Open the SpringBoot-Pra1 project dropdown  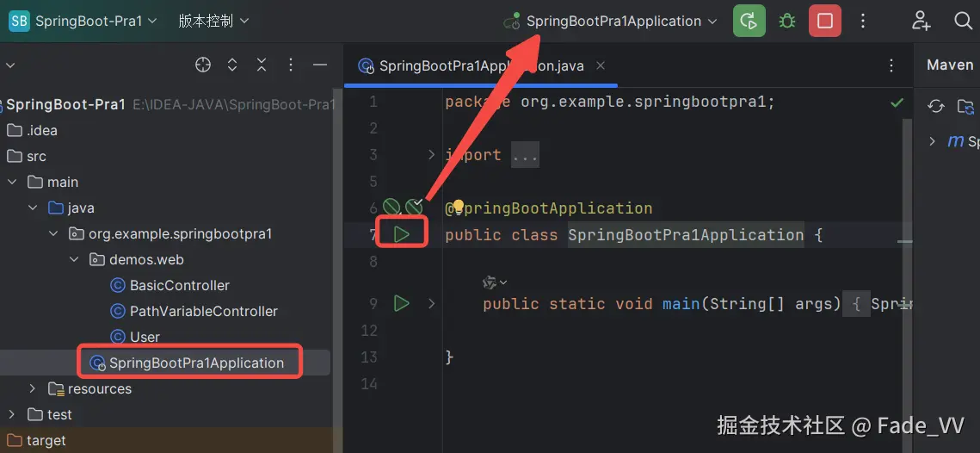(96, 21)
